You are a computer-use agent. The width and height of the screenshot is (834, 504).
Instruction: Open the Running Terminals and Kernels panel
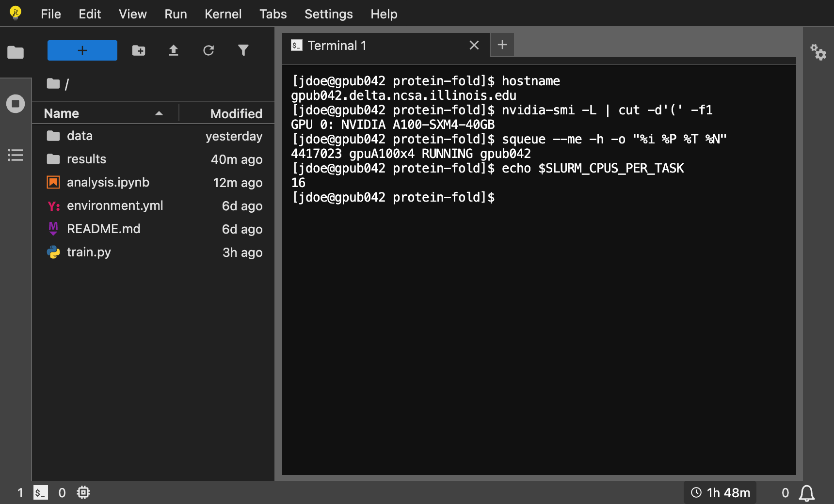[16, 104]
